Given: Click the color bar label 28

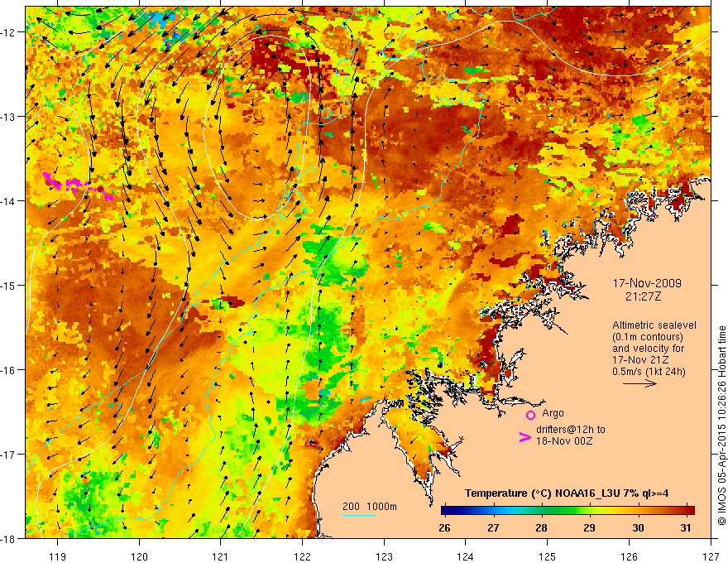Looking at the screenshot, I should point(541,528).
